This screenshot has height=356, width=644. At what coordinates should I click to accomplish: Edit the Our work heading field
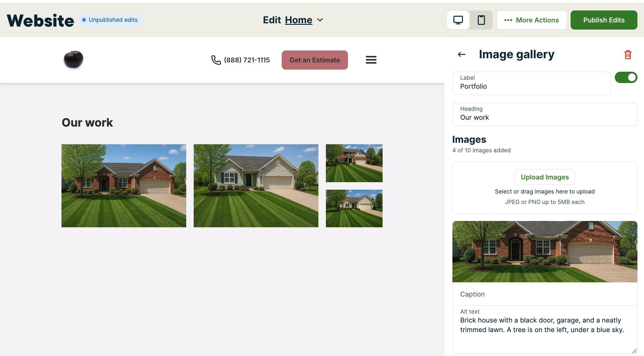tap(544, 117)
